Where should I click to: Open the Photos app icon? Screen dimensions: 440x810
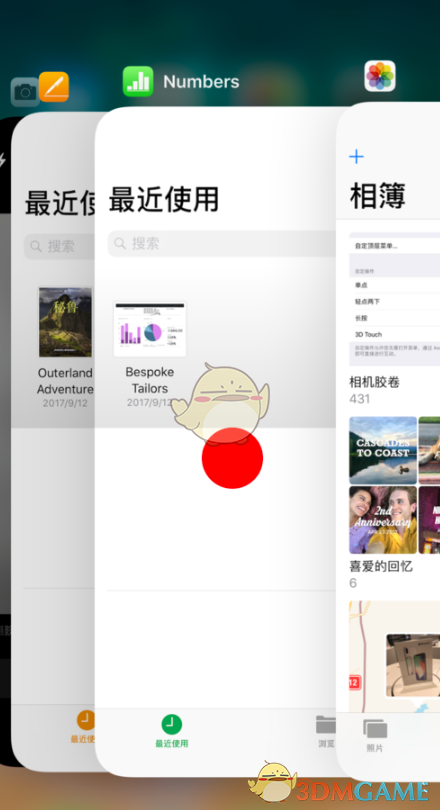pos(380,76)
